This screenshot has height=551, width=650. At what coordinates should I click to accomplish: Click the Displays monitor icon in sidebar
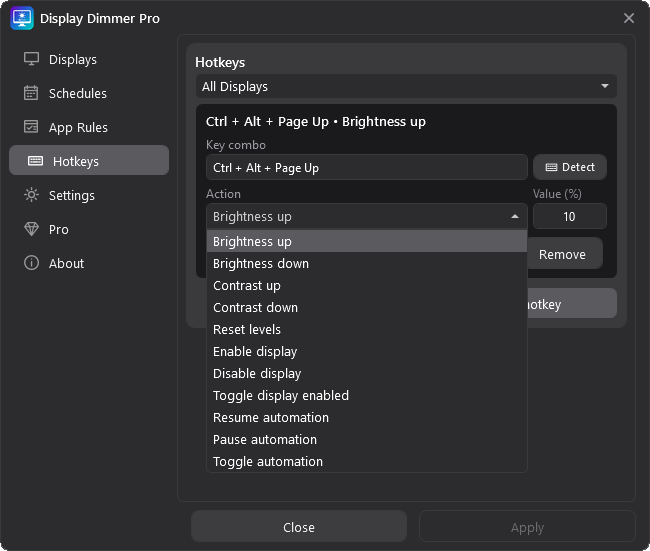click(32, 59)
